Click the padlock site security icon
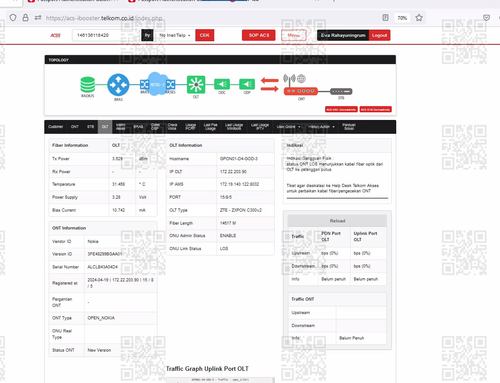Viewport: 500px width, 383px height. point(25,18)
